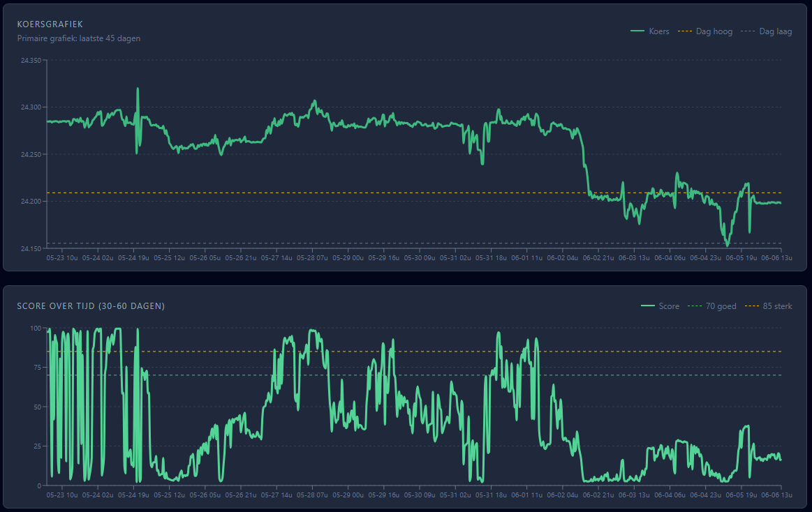
Task: Select the '06-02 04u' tick in the score chart
Action: [562, 495]
